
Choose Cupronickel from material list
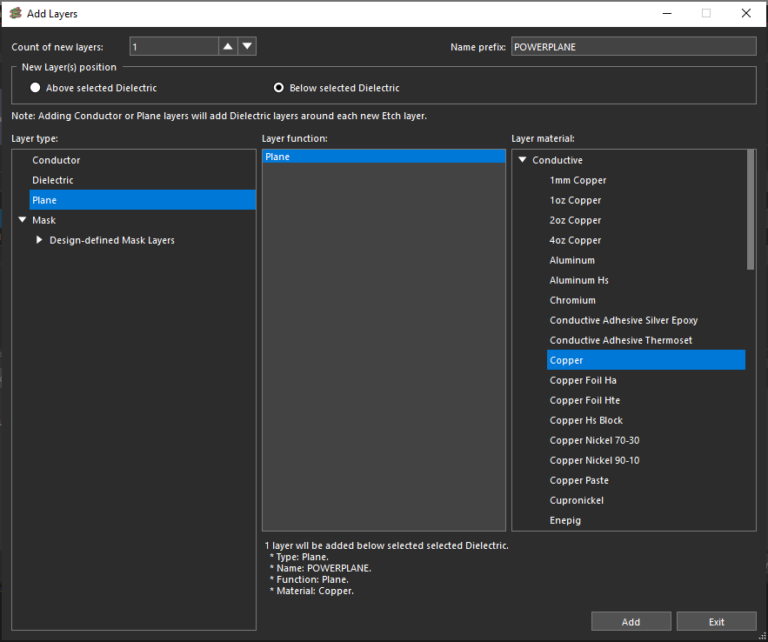coord(576,500)
